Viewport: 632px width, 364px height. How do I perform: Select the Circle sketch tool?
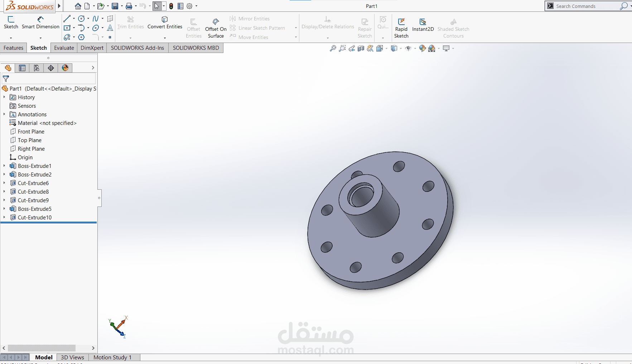pyautogui.click(x=81, y=19)
